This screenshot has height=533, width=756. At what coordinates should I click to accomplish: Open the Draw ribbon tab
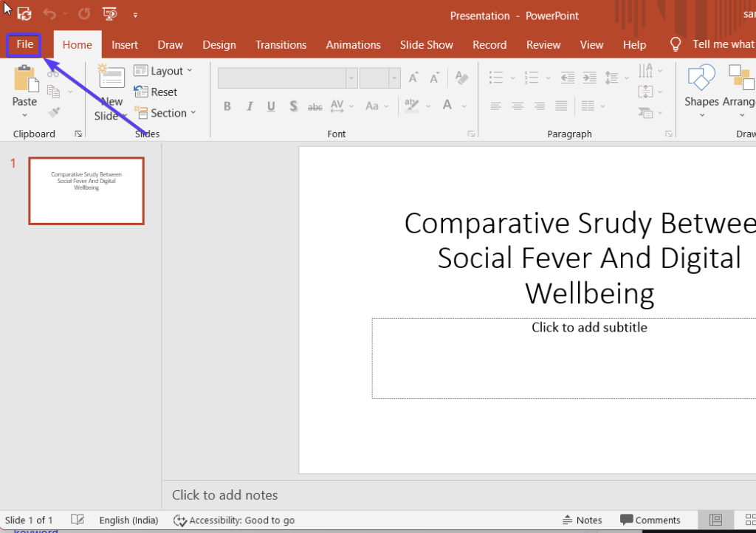[x=171, y=45]
